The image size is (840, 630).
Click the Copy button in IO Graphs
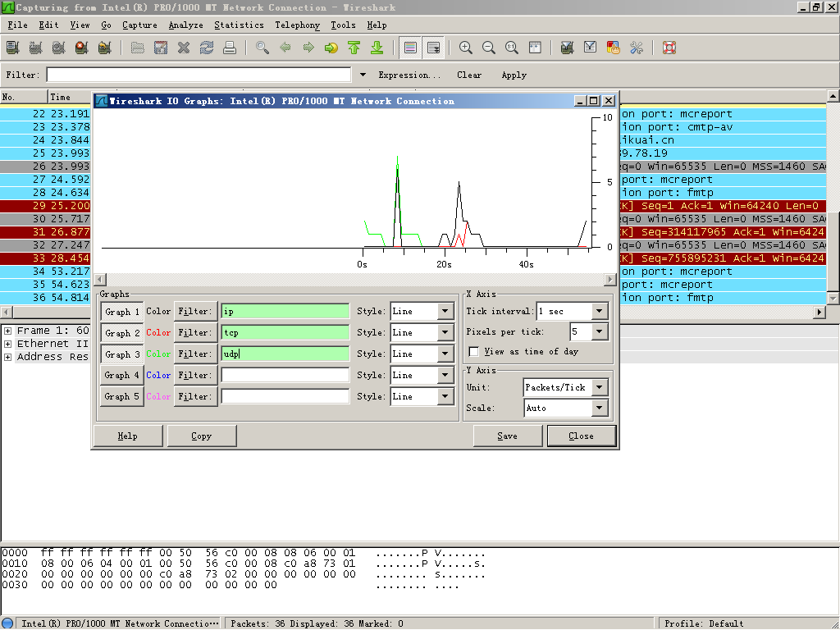click(202, 436)
